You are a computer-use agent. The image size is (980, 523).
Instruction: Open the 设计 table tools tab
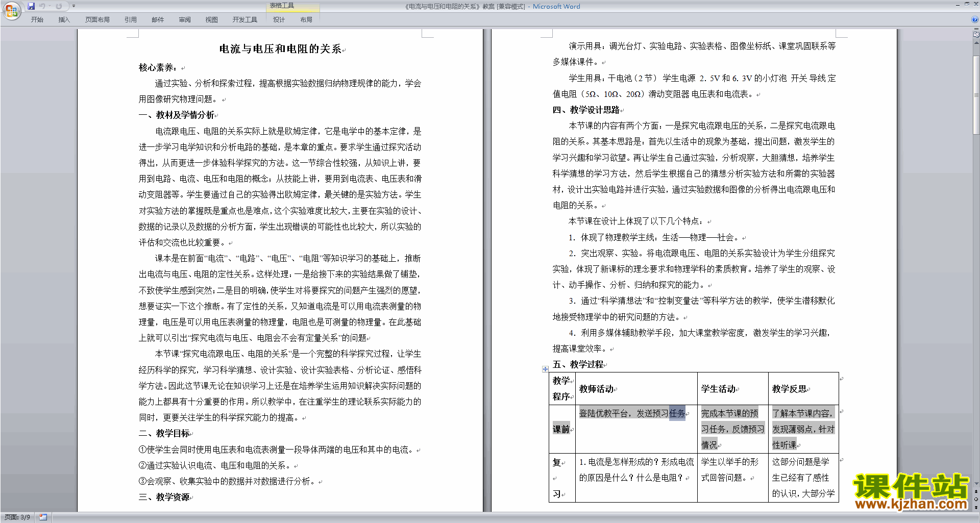pos(279,19)
